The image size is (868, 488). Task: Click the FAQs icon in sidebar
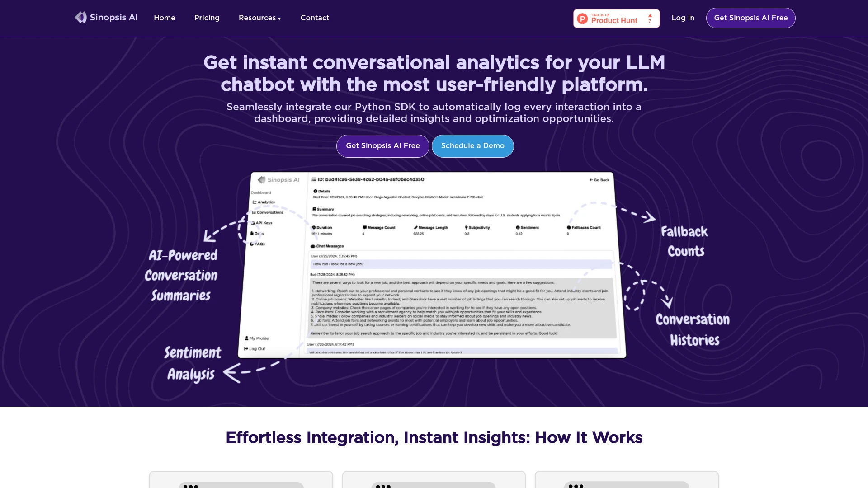coord(253,243)
